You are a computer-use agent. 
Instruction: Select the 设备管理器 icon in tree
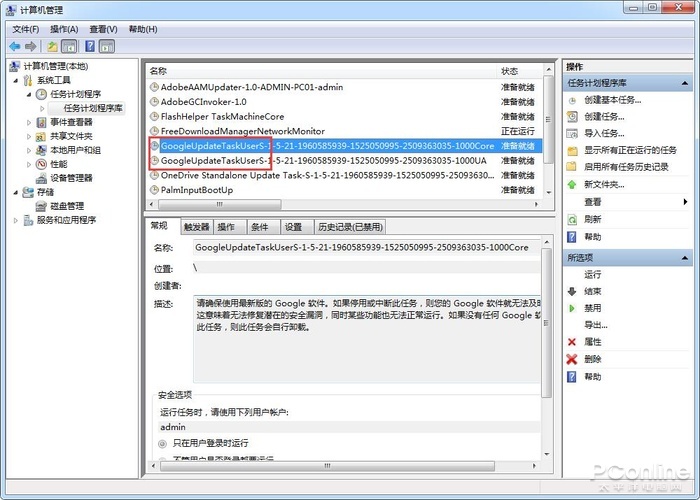point(41,178)
